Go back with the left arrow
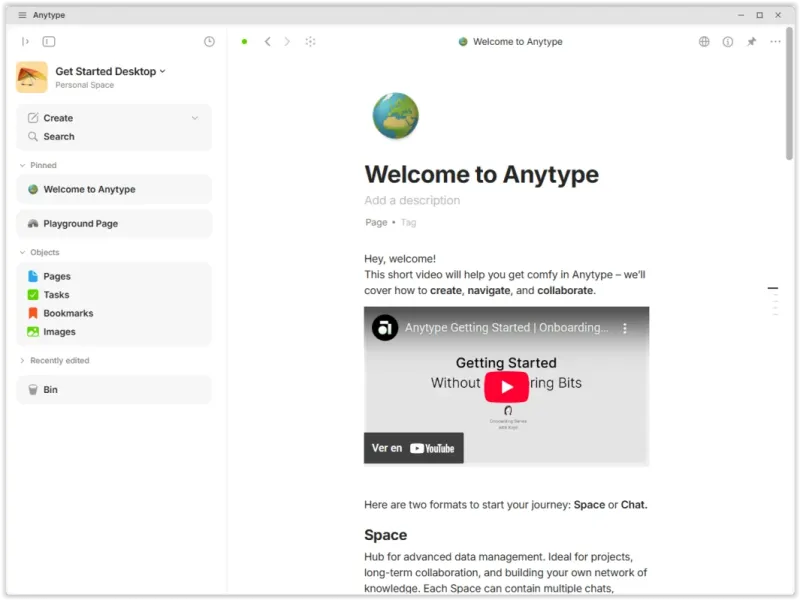This screenshot has width=800, height=600. (x=267, y=41)
